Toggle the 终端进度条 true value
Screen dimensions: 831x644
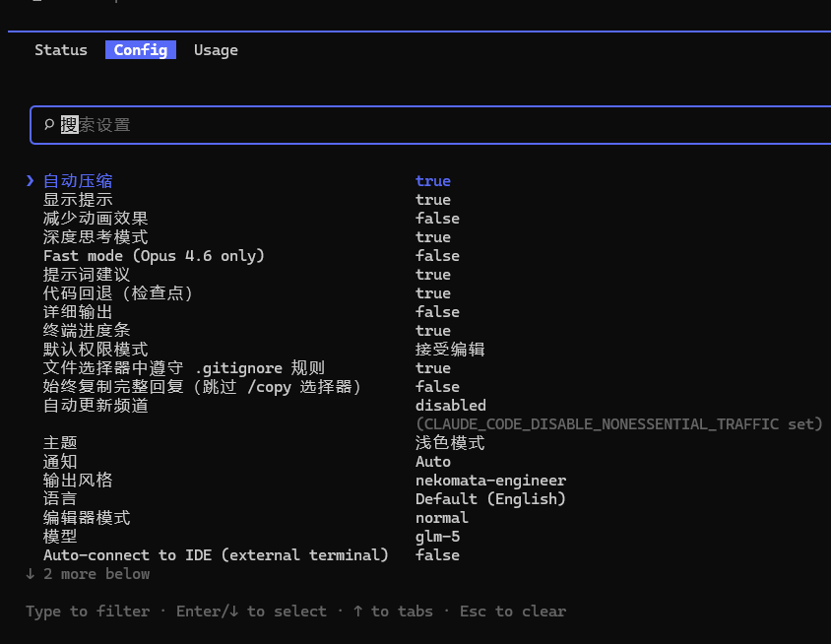433,331
